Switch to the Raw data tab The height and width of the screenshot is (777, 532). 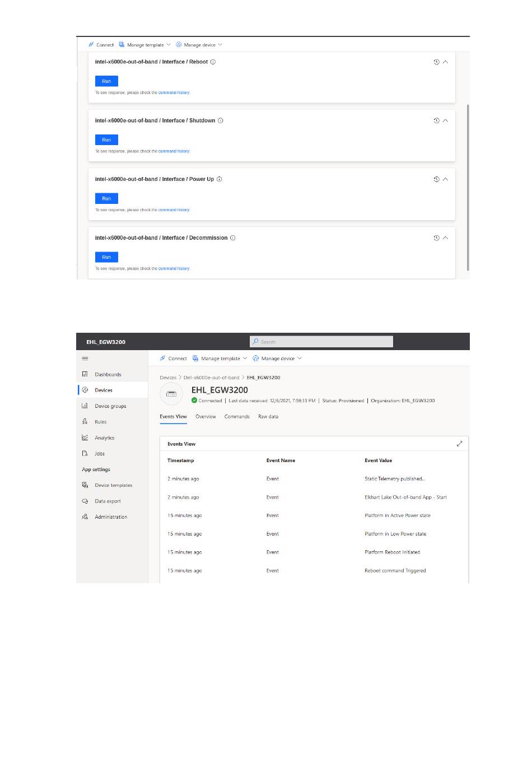[268, 417]
